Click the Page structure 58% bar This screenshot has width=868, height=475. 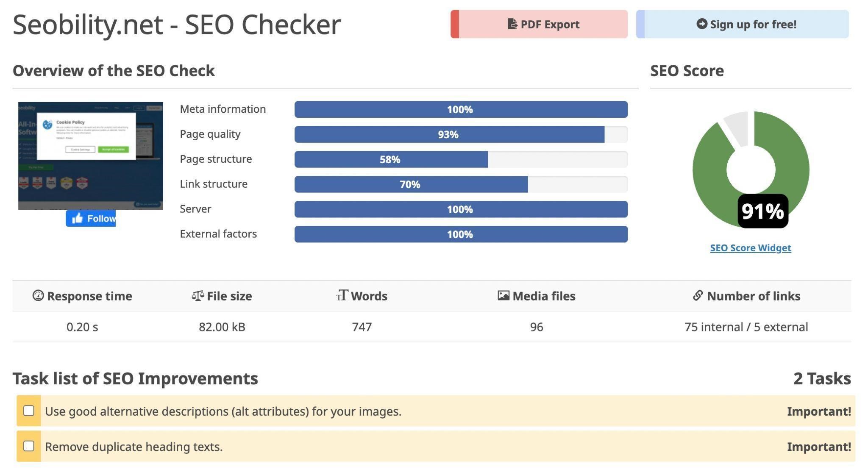391,159
